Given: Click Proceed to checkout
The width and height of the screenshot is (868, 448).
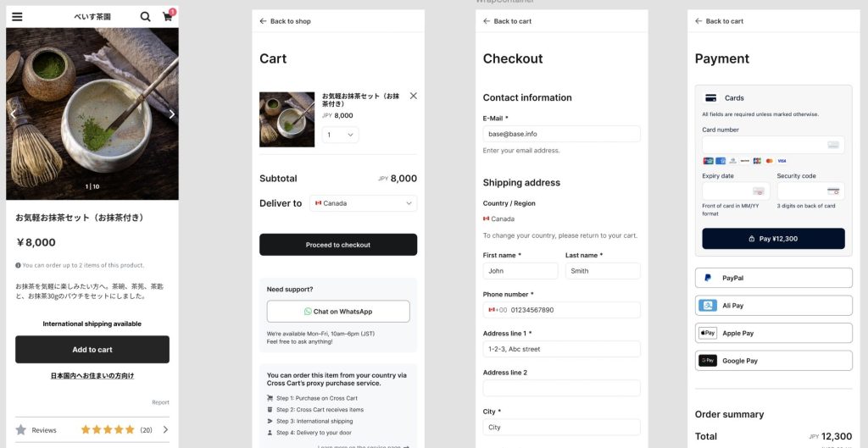Looking at the screenshot, I should point(338,245).
